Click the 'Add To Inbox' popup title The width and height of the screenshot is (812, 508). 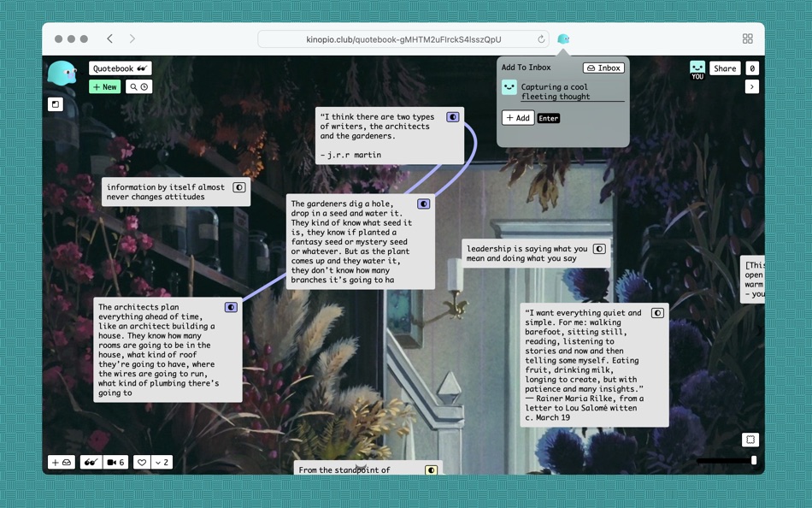[x=526, y=68]
